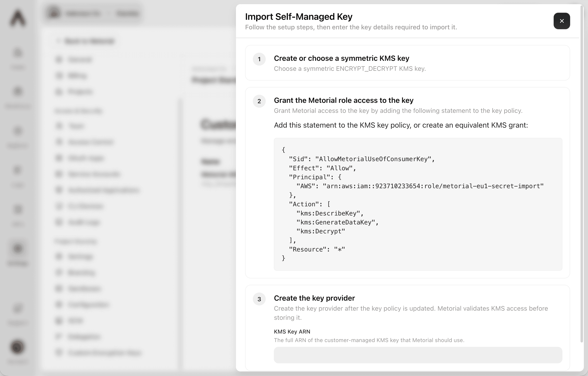Click the Resource line in policy
The image size is (588, 376).
click(x=317, y=249)
